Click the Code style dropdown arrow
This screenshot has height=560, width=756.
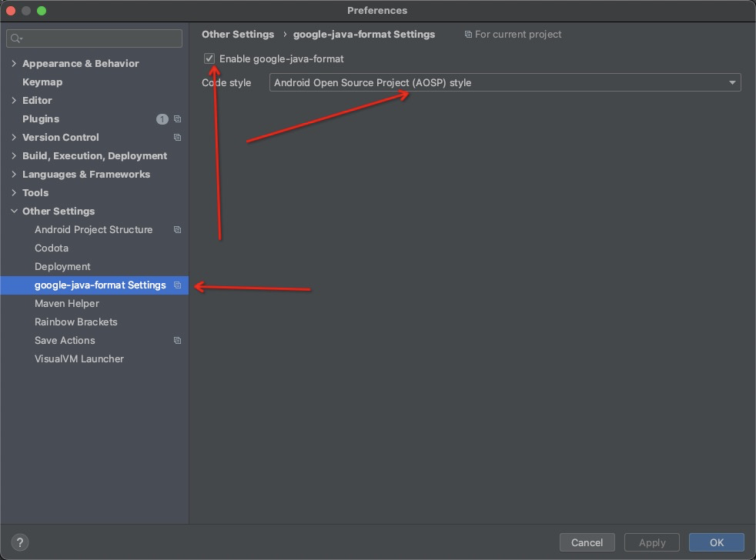coord(732,82)
